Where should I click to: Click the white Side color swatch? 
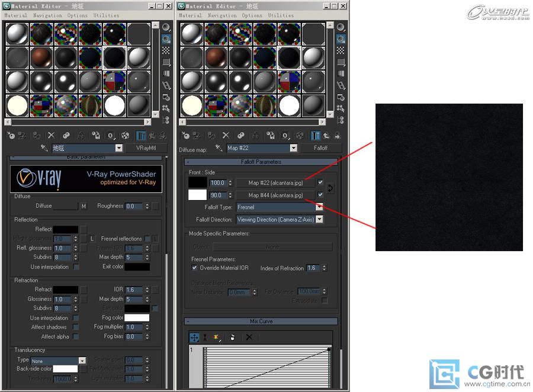click(x=197, y=195)
